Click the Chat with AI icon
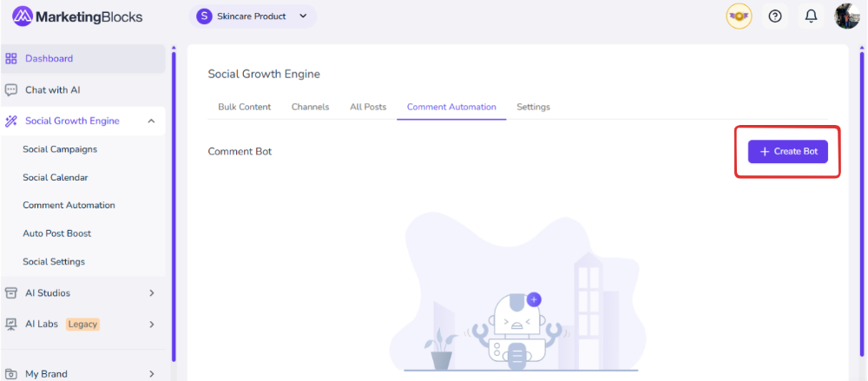868x381 pixels. click(11, 90)
